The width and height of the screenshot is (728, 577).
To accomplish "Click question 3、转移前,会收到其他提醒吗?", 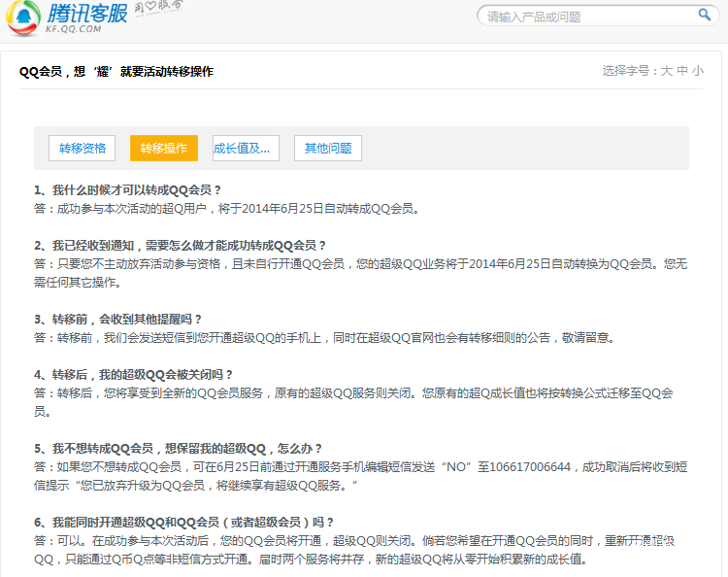I will pos(117,320).
